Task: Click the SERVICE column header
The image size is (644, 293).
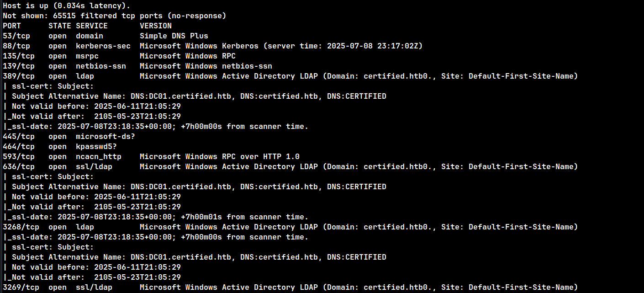Action: pyautogui.click(x=92, y=26)
